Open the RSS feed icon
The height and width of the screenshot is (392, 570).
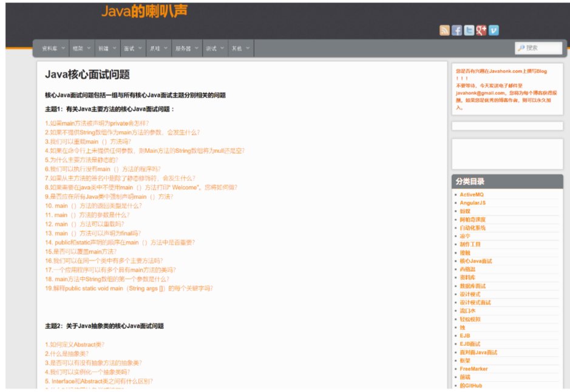coord(444,30)
